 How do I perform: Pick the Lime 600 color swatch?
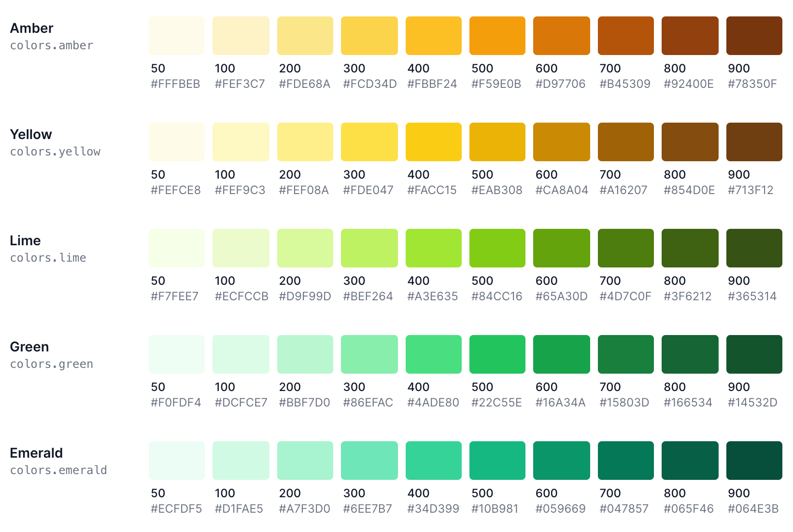tap(562, 248)
